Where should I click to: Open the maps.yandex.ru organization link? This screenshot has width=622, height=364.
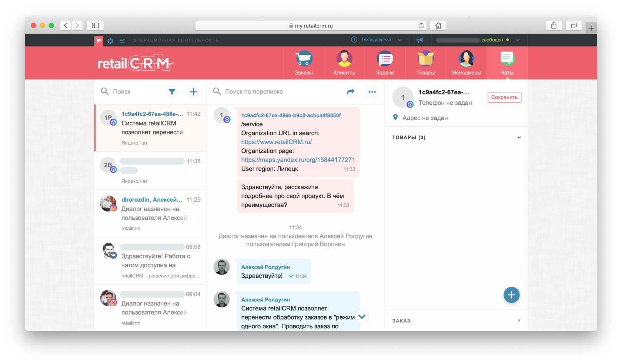point(298,160)
